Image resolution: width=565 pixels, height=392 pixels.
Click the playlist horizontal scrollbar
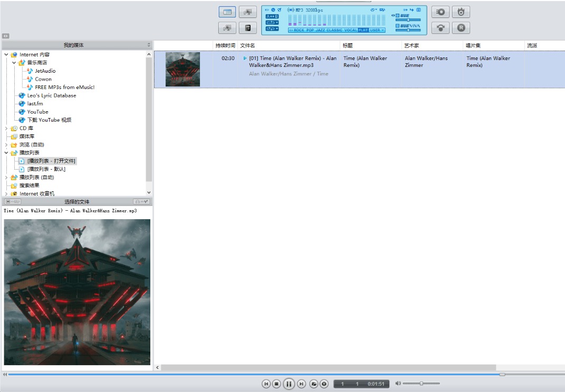(328, 368)
